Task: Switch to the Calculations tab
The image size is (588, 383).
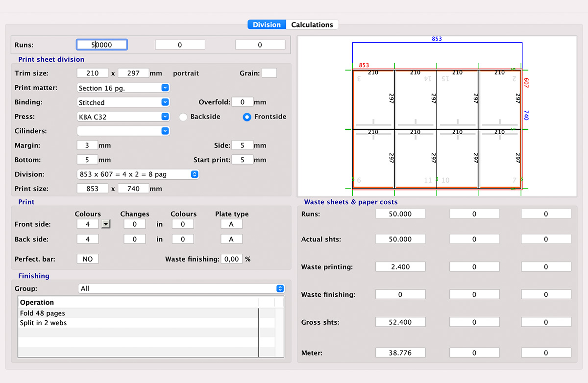Action: [x=312, y=24]
